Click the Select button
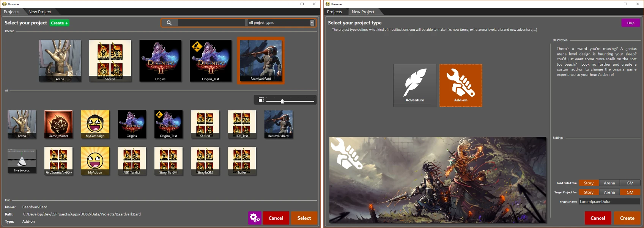The image size is (644, 228). click(304, 218)
